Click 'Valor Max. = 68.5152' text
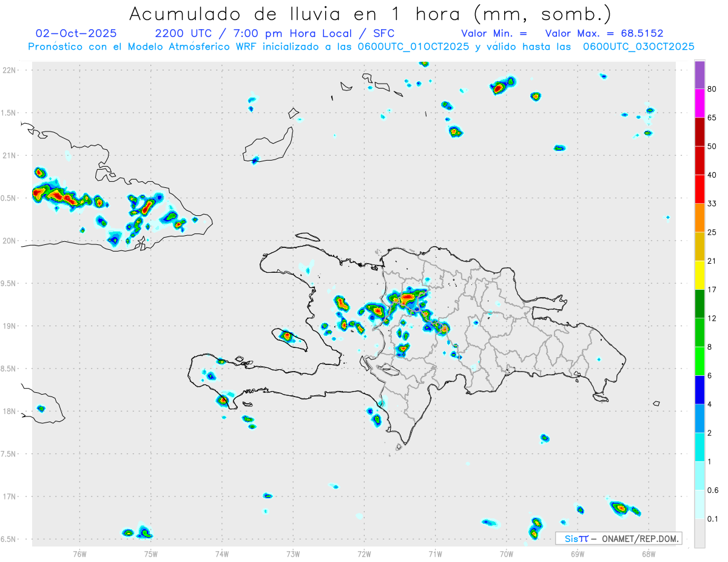Viewport: 728px width, 562px height. [604, 33]
